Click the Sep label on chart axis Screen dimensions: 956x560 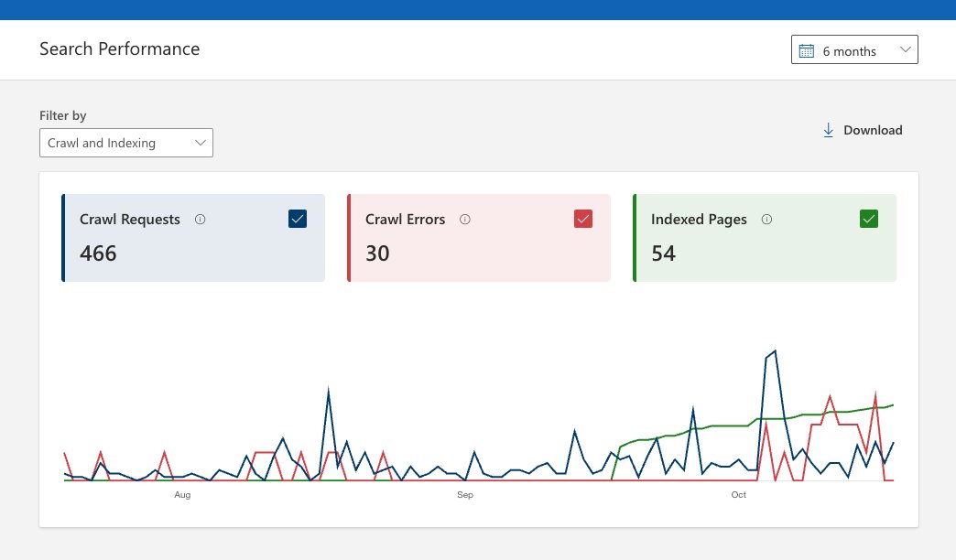pyautogui.click(x=465, y=495)
